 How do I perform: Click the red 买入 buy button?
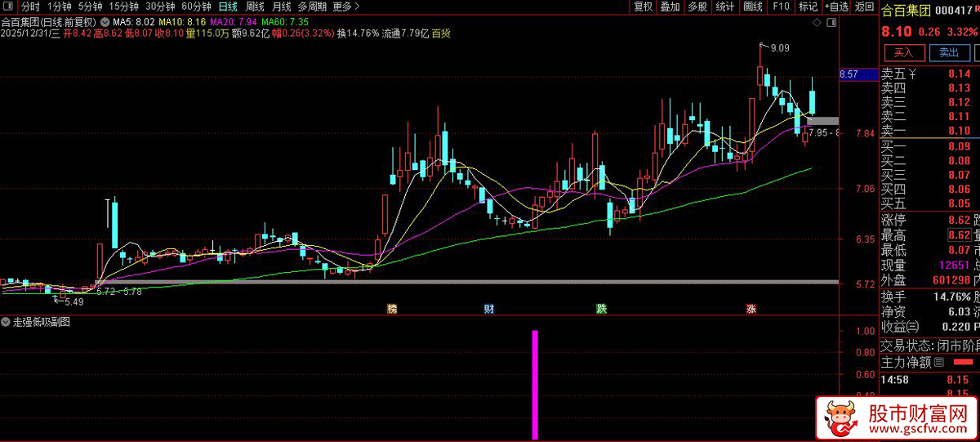pyautogui.click(x=903, y=52)
